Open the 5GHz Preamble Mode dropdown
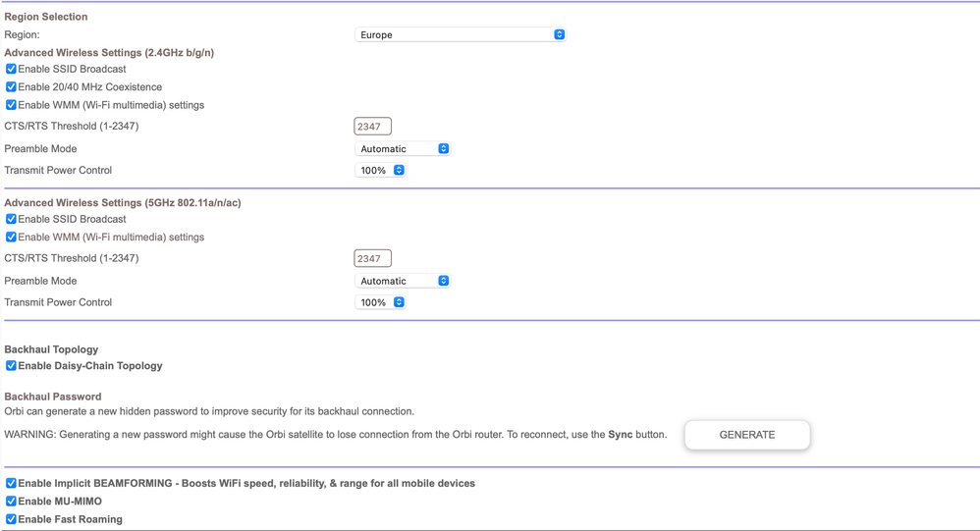The height and width of the screenshot is (531, 980). click(x=403, y=281)
